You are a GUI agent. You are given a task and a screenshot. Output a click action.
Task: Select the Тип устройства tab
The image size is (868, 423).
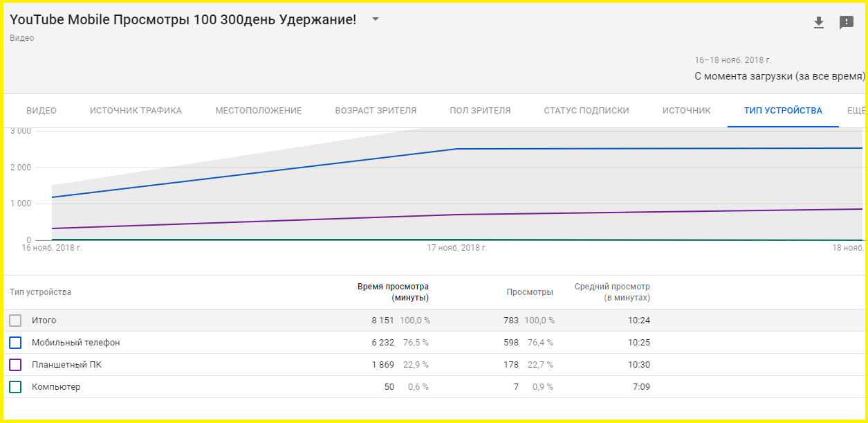click(783, 111)
